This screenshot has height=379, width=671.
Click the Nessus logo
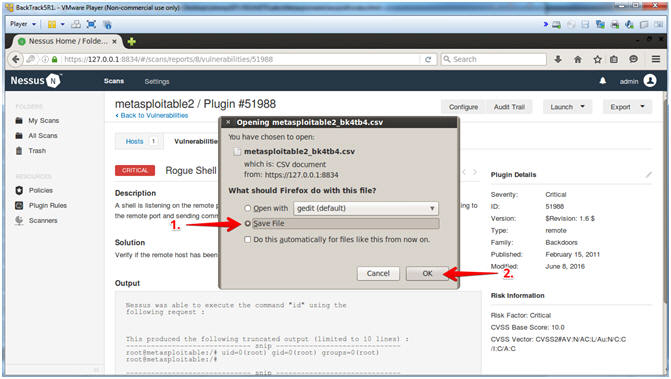(x=36, y=80)
